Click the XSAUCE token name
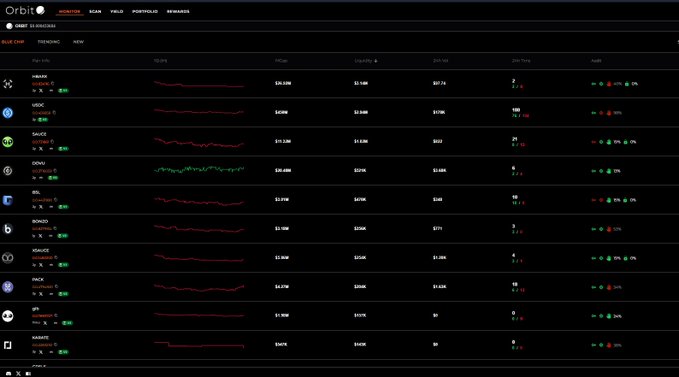Viewport: 679px width, 377px height. coord(40,251)
